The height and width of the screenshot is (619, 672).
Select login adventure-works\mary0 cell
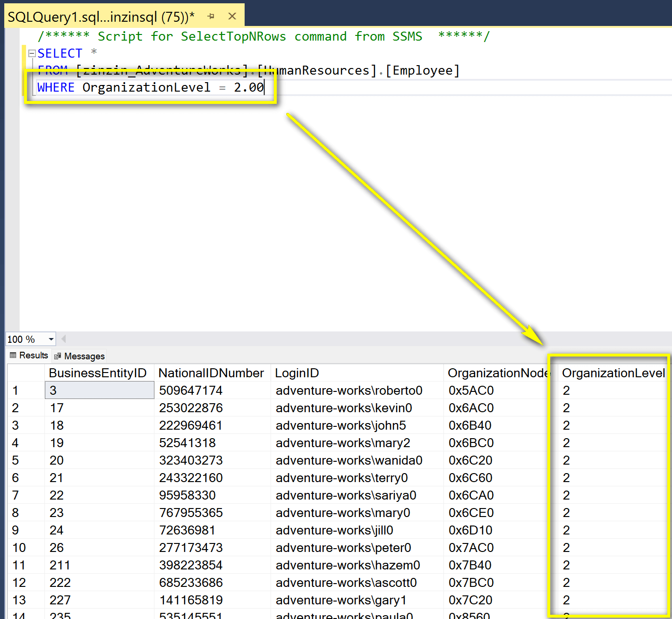pos(357,513)
